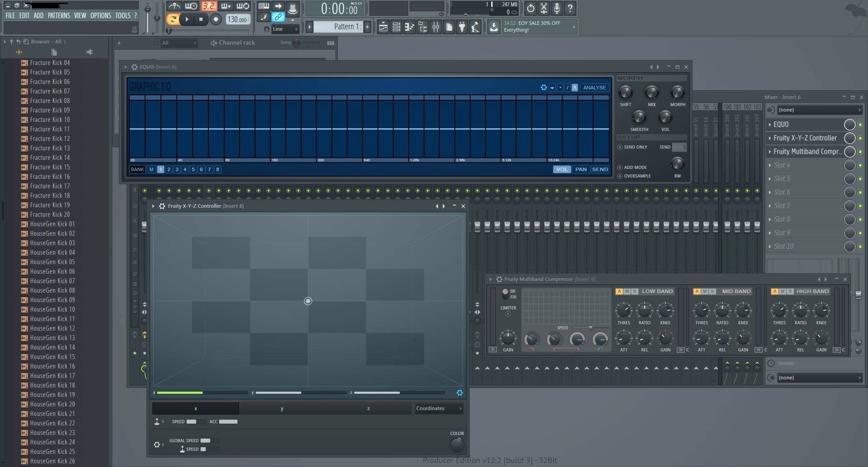Click the record button
The height and width of the screenshot is (467, 868).
pos(216,19)
